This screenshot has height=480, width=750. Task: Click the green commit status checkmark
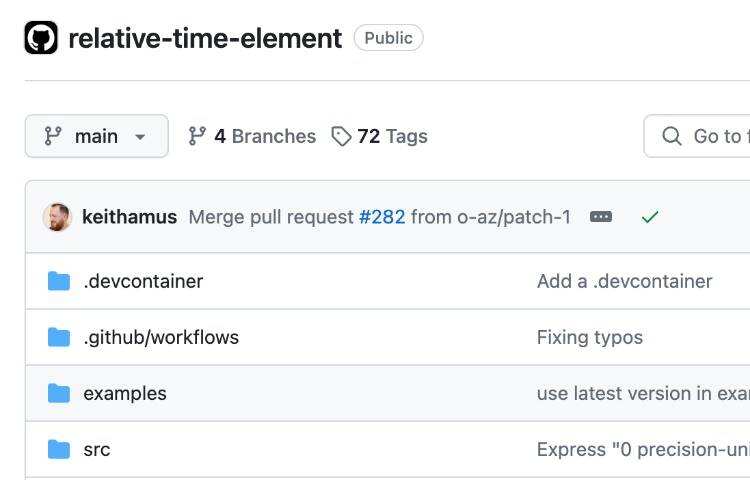pyautogui.click(x=650, y=217)
